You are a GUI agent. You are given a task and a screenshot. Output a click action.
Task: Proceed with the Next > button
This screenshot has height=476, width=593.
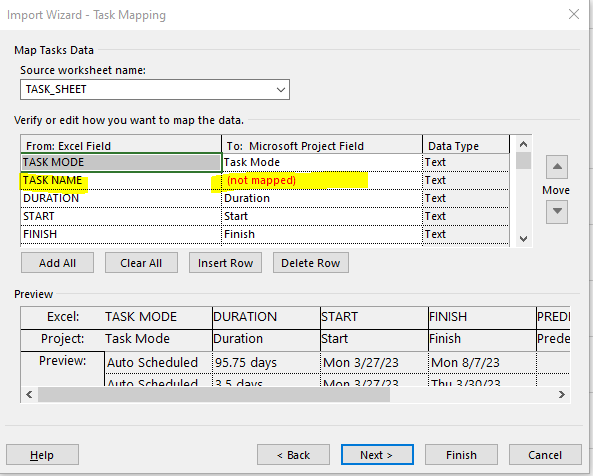[377, 455]
